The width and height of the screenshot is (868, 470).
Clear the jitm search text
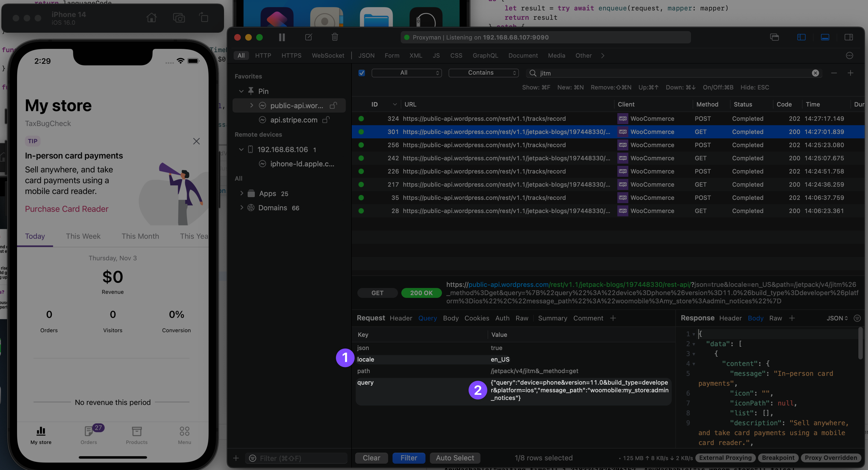(815, 73)
